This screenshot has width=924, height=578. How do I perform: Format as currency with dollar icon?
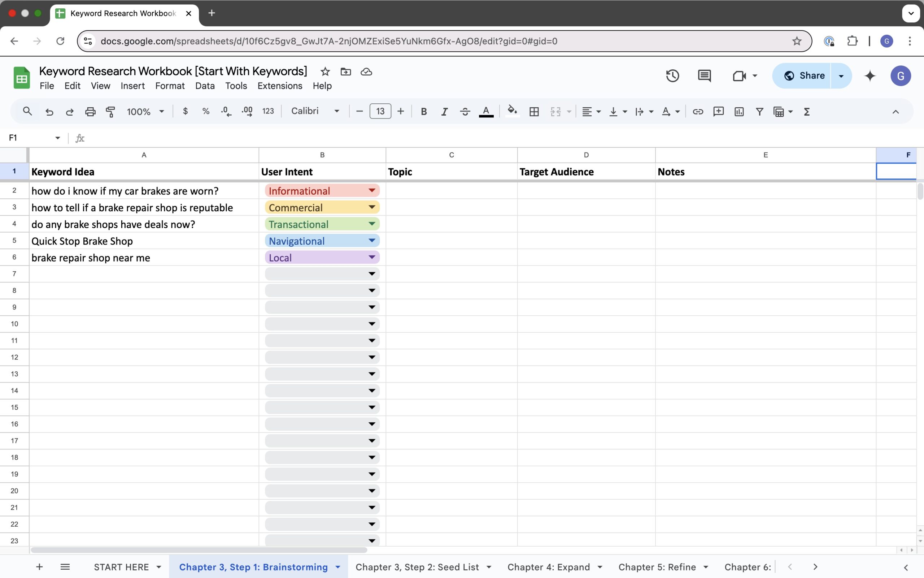coord(185,111)
